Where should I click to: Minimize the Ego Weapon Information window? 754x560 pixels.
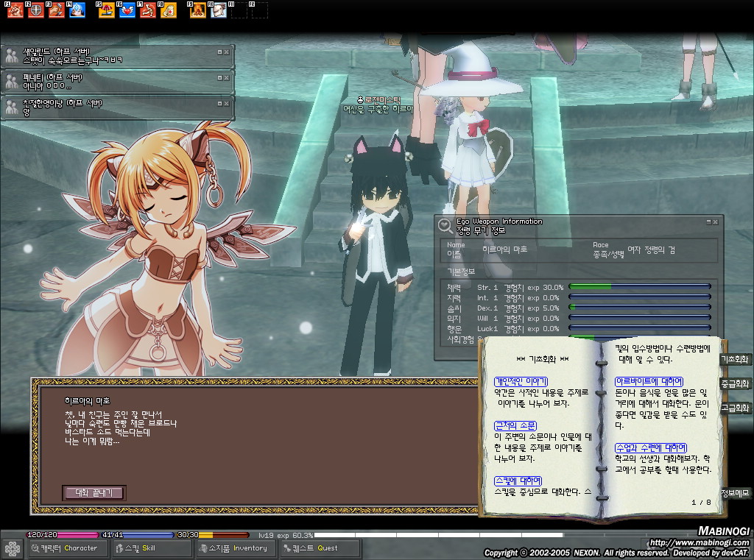(709, 222)
